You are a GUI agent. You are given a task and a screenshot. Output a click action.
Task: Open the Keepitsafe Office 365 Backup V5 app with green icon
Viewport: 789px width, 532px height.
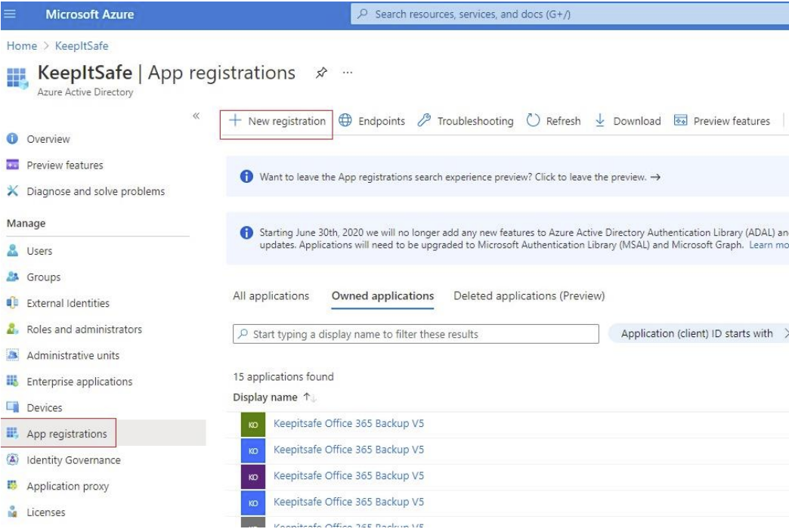pyautogui.click(x=348, y=424)
